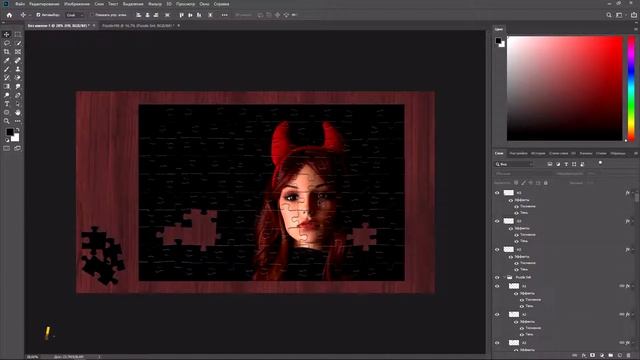Toggle layer filtering switch on or off
Screen dimensions: 640x360
600,163
